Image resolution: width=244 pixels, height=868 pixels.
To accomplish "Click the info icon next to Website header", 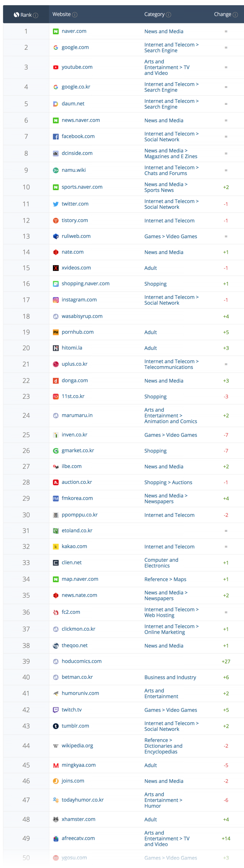I will (x=75, y=14).
